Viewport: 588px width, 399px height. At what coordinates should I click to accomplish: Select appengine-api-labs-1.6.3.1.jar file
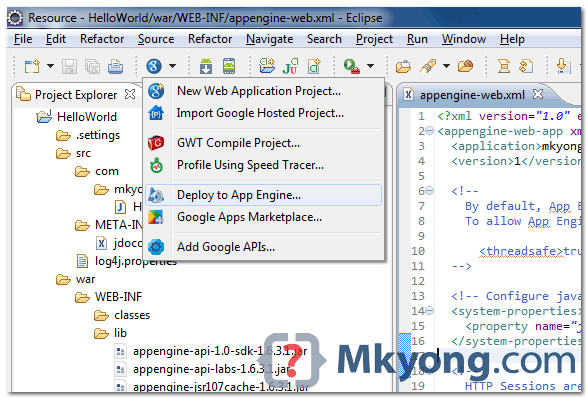point(212,369)
